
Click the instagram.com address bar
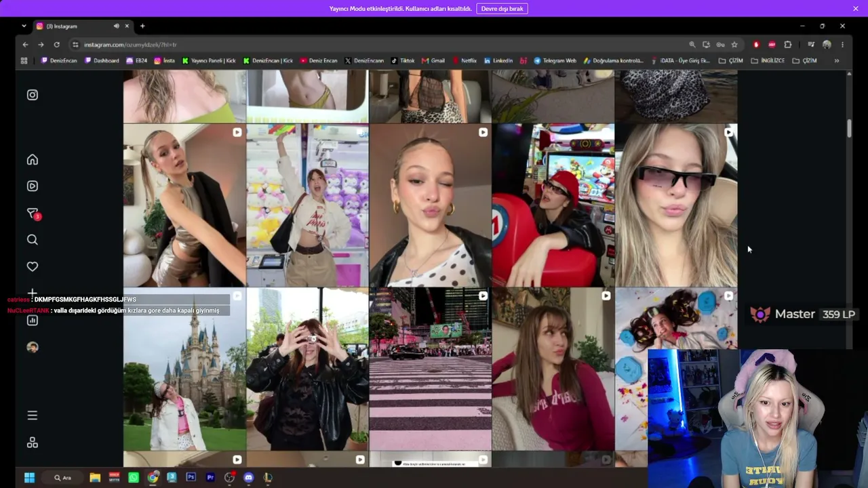(x=380, y=45)
